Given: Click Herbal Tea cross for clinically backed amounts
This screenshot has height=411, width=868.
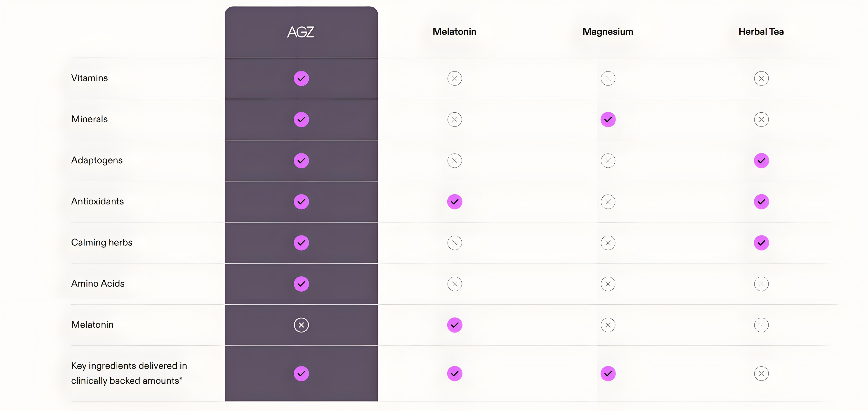Looking at the screenshot, I should [761, 374].
